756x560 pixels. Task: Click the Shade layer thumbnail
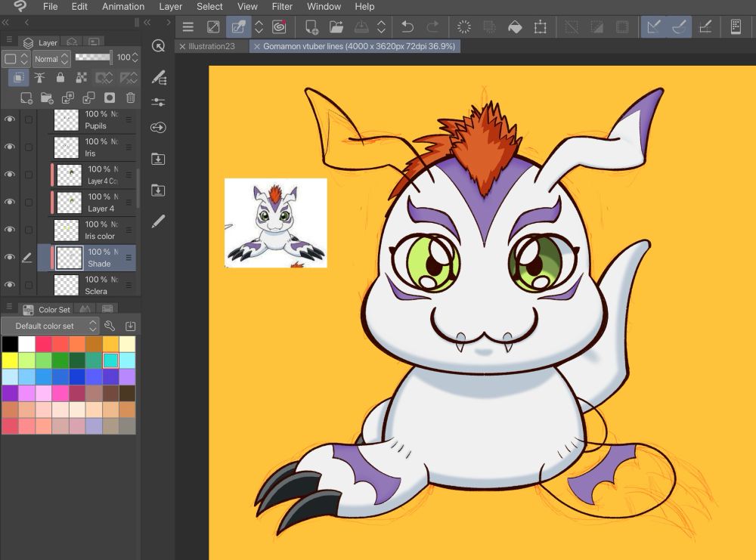point(70,258)
